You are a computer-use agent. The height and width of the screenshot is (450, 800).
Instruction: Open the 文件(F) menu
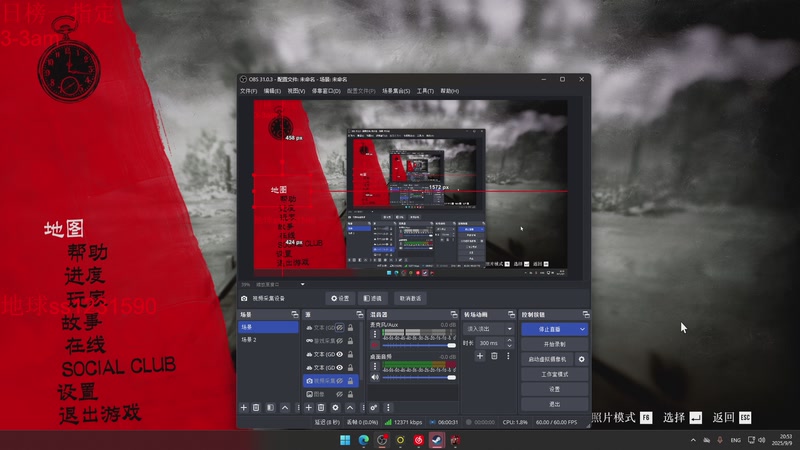click(248, 91)
